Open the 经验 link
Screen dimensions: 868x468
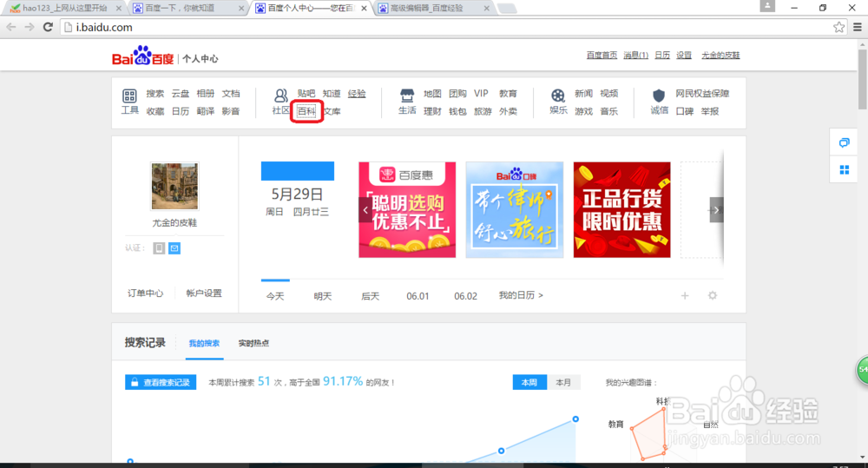click(357, 94)
